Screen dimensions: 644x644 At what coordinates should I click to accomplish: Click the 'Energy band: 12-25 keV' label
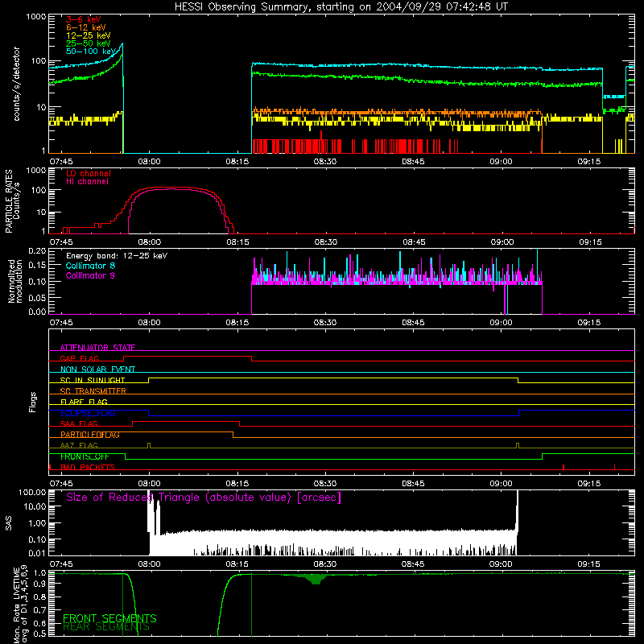117,256
